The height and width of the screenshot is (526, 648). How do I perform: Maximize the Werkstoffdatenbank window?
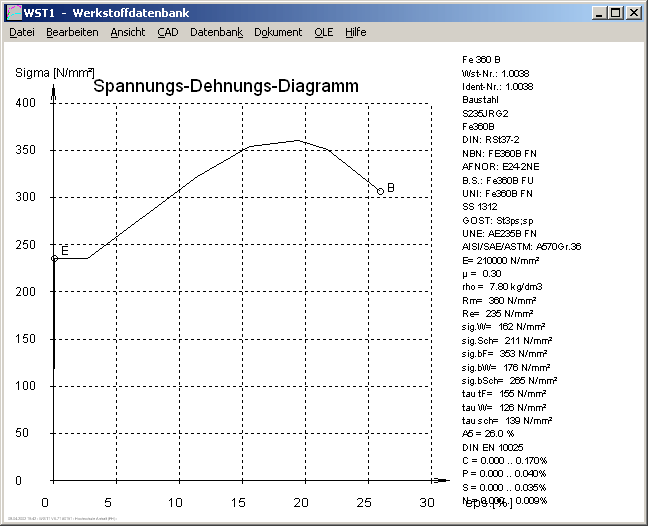click(615, 13)
